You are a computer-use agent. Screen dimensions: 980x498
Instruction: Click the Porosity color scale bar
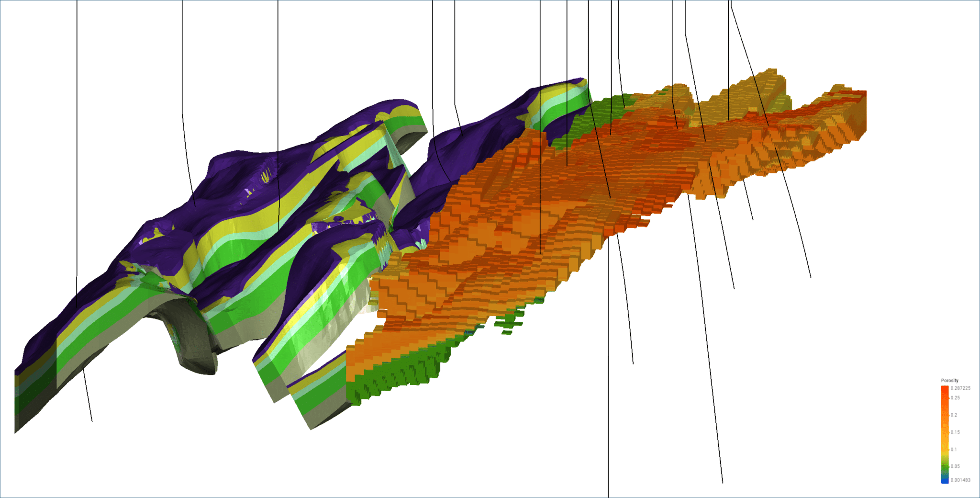945,434
